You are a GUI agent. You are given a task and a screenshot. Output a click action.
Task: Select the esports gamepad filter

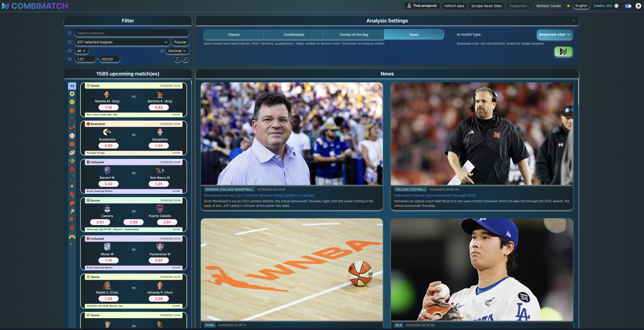pos(72,237)
